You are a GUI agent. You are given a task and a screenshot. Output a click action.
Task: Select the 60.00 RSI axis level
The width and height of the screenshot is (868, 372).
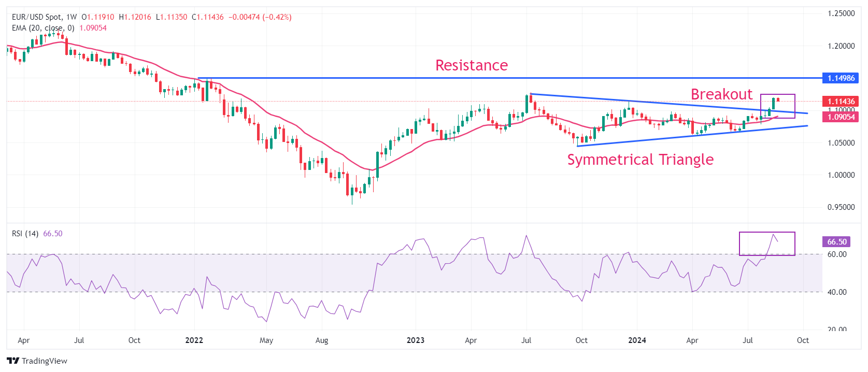point(837,254)
